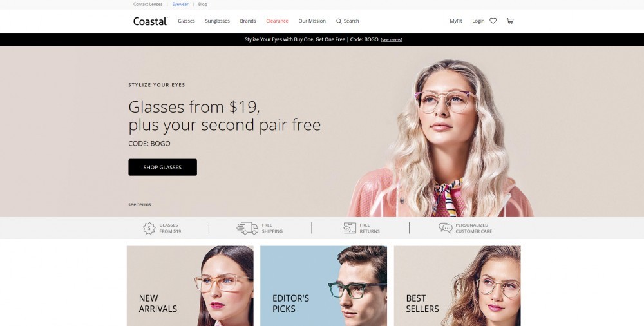Click the Shop Glasses button

163,168
